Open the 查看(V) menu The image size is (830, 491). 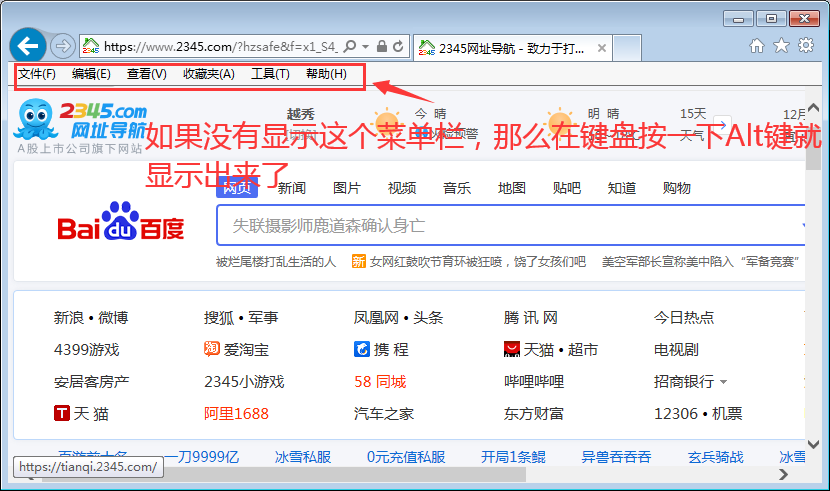(x=147, y=74)
